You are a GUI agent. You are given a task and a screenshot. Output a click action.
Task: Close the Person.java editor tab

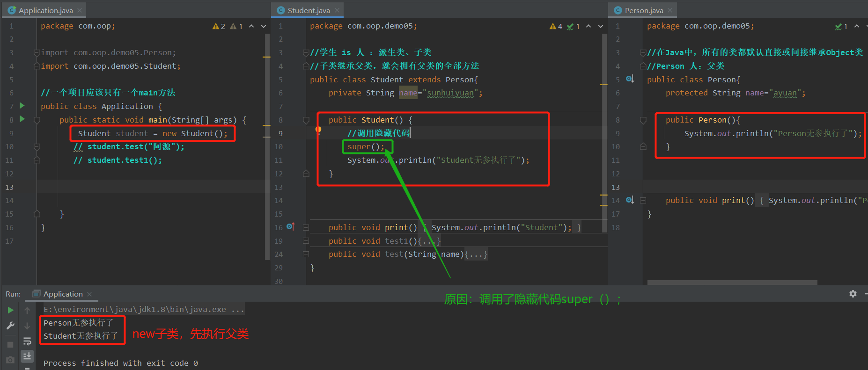tap(670, 10)
